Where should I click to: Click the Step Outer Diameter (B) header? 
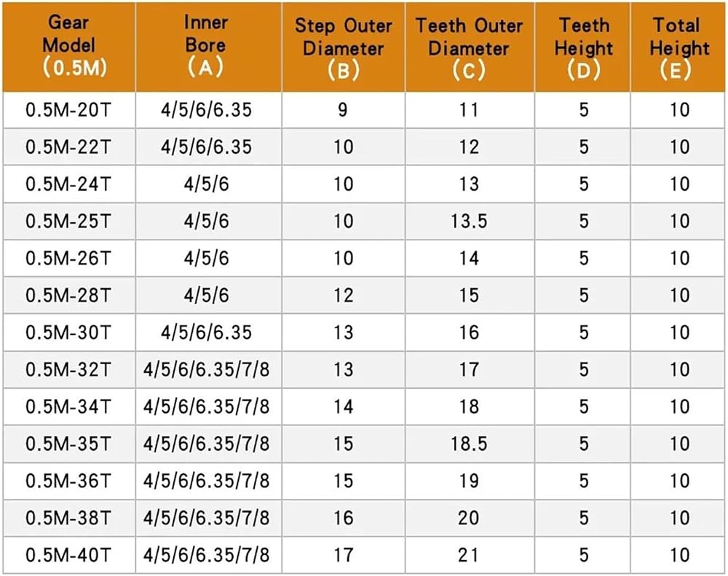(x=344, y=47)
